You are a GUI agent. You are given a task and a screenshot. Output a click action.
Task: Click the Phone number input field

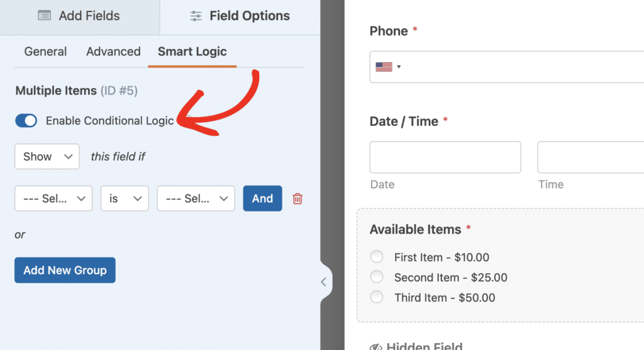click(522, 67)
